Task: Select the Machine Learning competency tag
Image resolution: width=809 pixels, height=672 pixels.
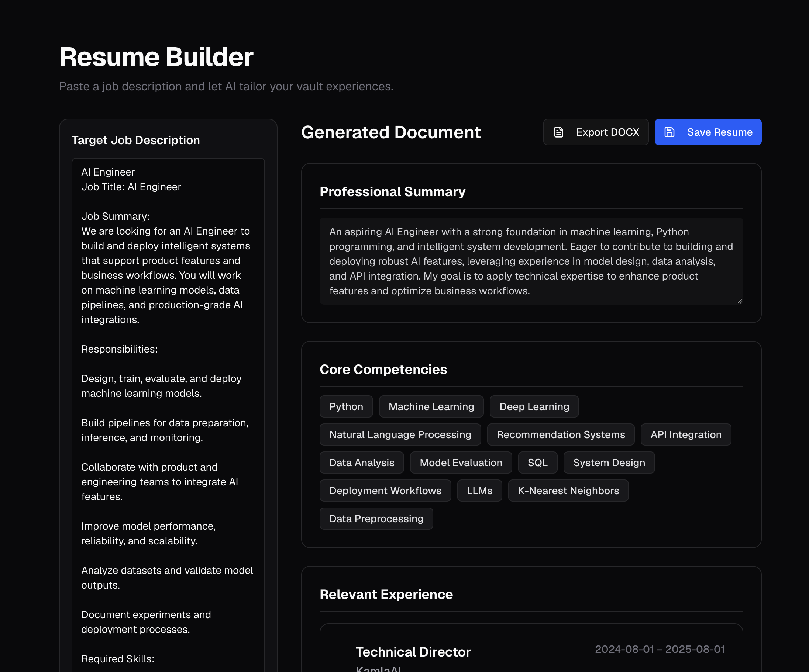Action: pyautogui.click(x=431, y=406)
